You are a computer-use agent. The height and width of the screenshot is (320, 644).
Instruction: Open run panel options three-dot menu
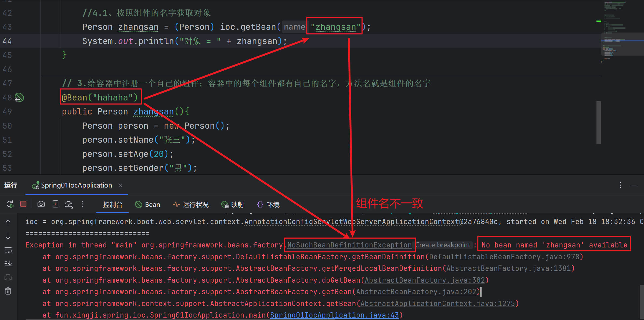coord(620,185)
